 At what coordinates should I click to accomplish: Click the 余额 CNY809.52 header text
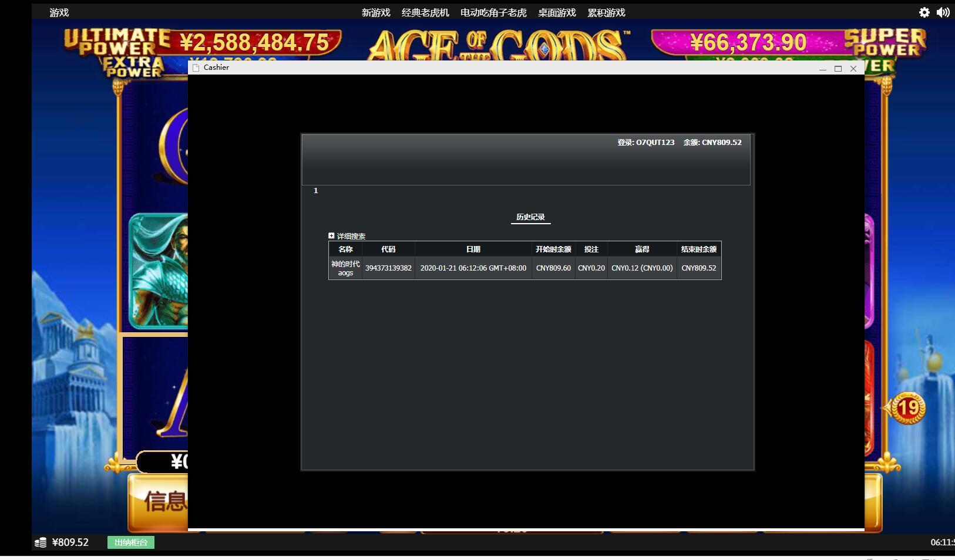coord(712,143)
